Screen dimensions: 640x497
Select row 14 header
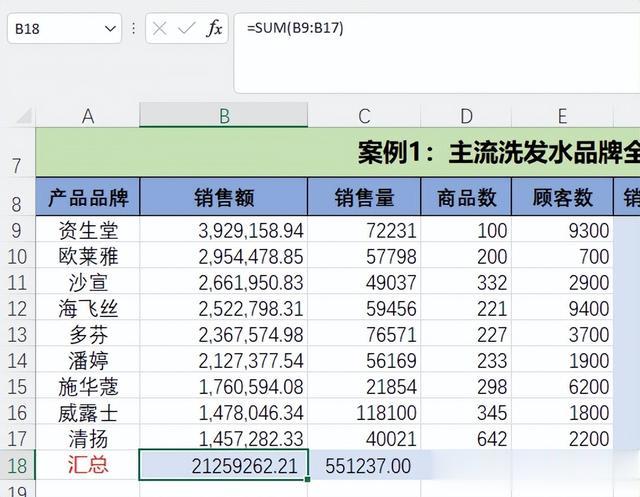click(18, 359)
